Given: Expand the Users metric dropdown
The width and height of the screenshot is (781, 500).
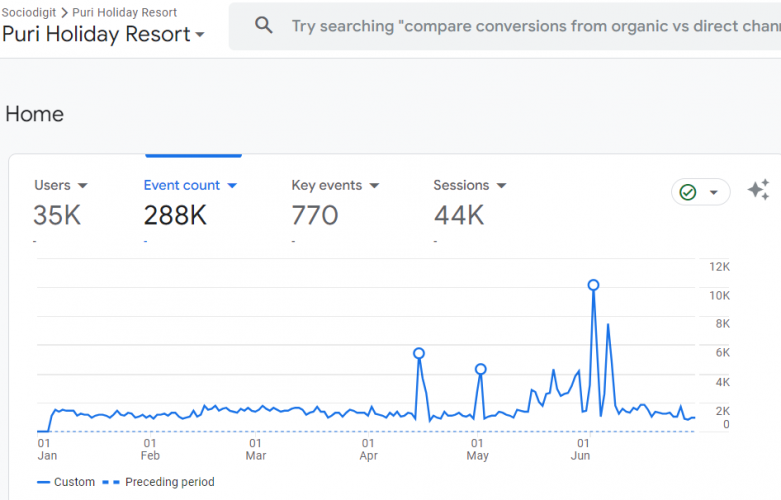Looking at the screenshot, I should coord(83,186).
